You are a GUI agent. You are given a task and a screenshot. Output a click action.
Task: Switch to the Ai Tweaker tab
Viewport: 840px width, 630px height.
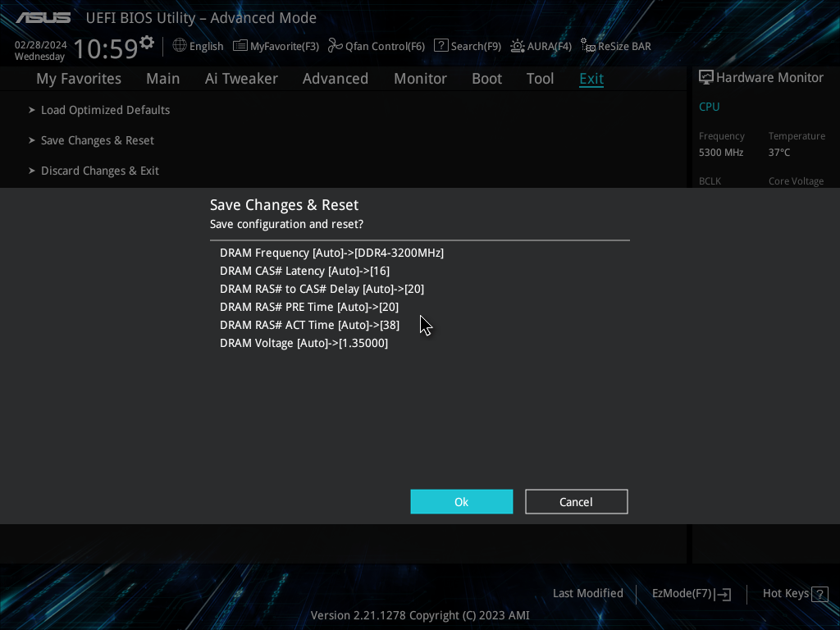(x=241, y=79)
